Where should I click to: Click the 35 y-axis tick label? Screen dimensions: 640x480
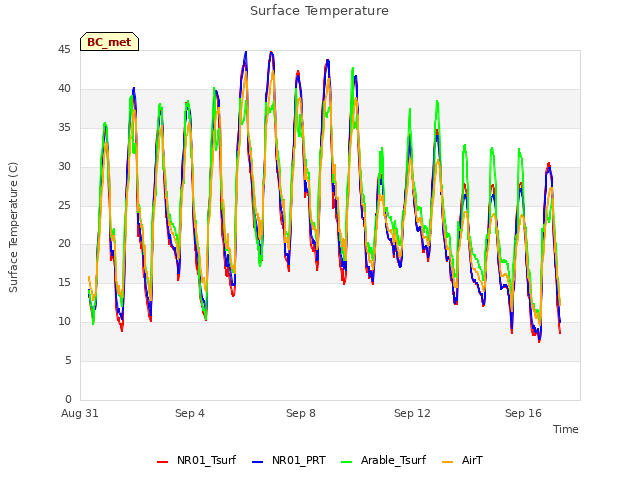(64, 128)
